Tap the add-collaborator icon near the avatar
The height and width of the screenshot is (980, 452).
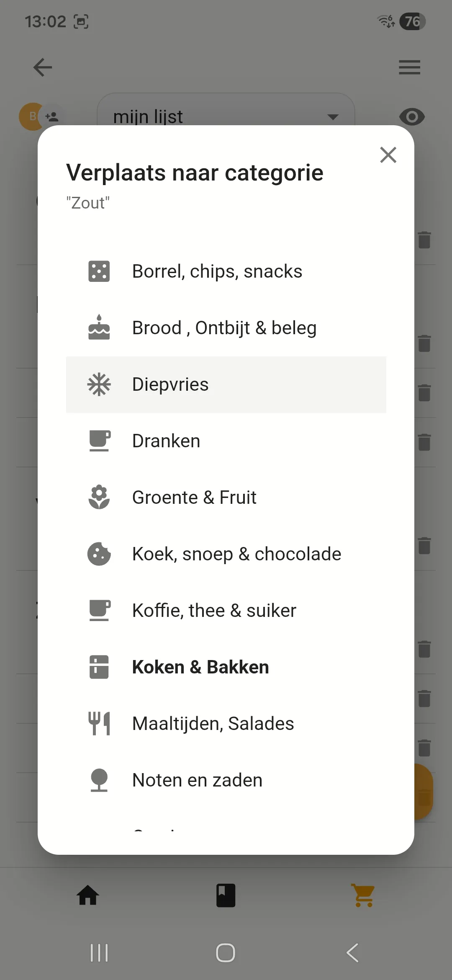51,115
